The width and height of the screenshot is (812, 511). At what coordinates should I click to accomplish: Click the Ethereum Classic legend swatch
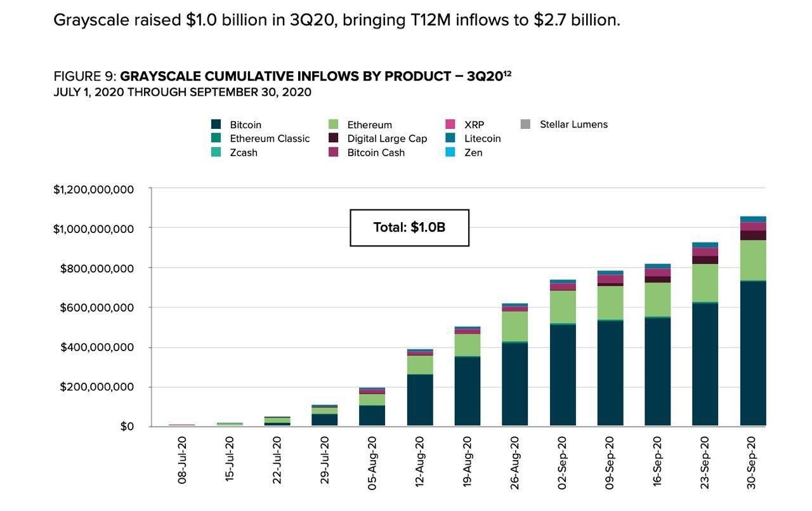216,138
